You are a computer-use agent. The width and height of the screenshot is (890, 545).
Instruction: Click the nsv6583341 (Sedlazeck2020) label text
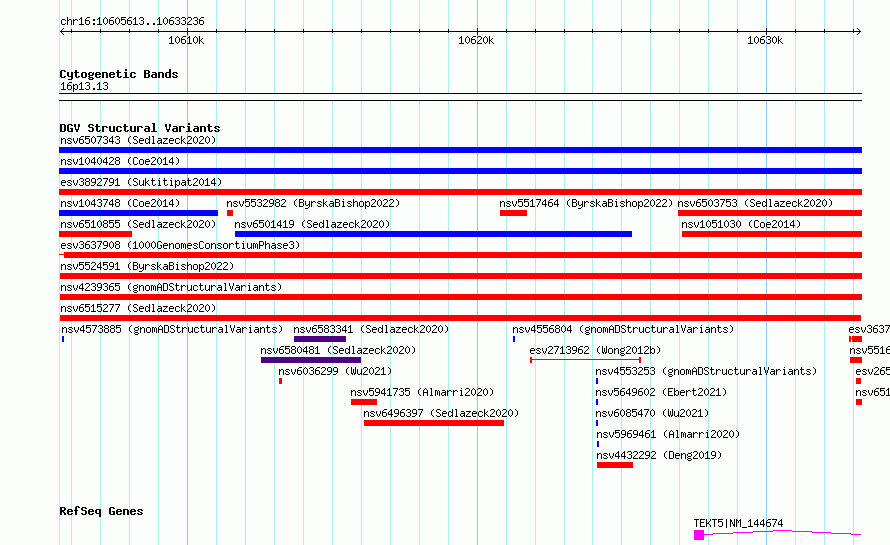point(371,329)
